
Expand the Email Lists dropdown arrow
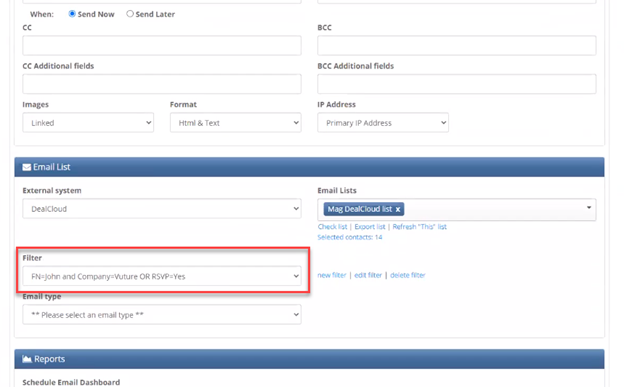pos(589,207)
